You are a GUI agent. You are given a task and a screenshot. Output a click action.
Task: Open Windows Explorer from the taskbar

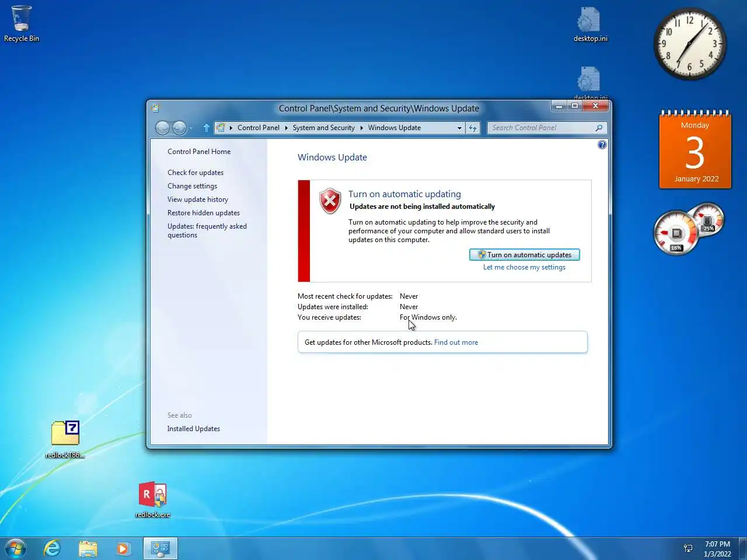click(x=88, y=548)
